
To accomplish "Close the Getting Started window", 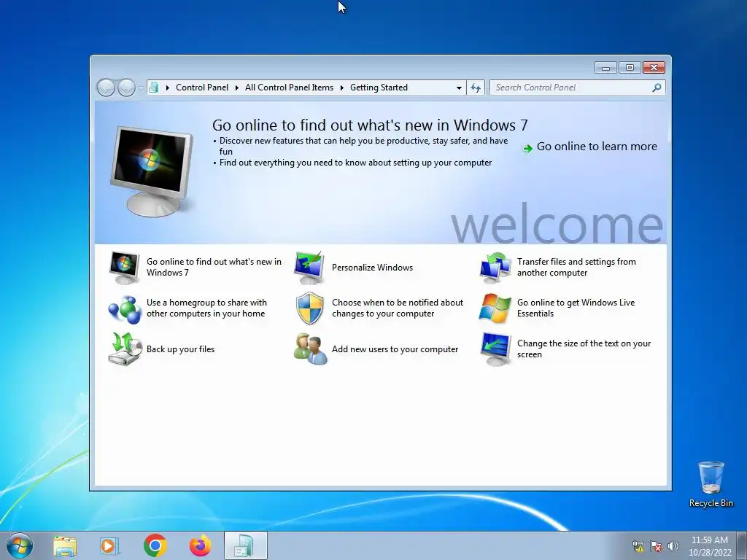I will click(654, 68).
